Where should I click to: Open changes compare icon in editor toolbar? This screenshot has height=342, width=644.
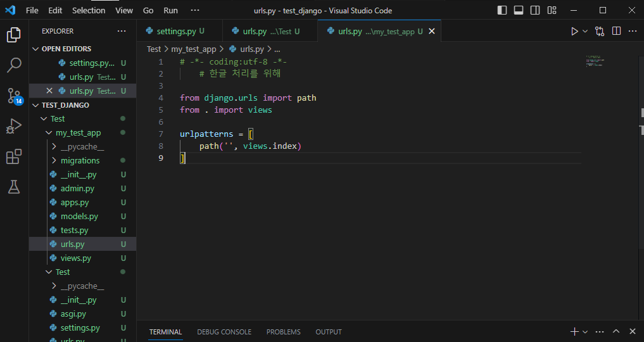coord(600,31)
